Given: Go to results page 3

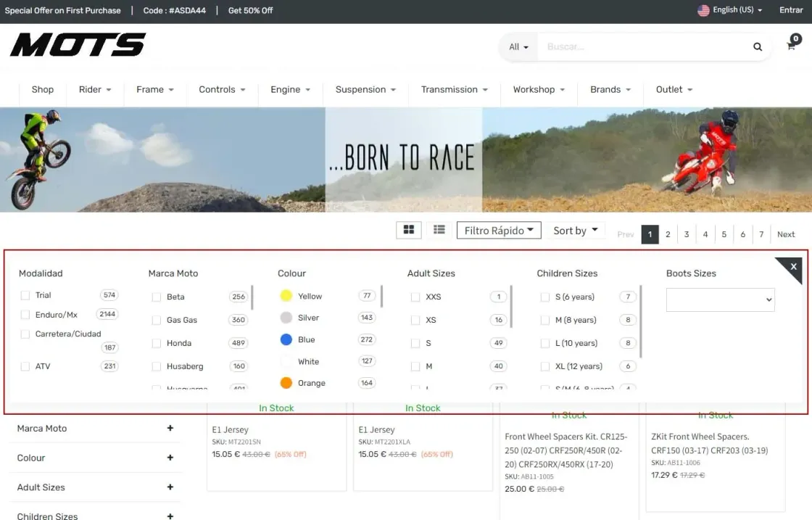Looking at the screenshot, I should pyautogui.click(x=687, y=234).
